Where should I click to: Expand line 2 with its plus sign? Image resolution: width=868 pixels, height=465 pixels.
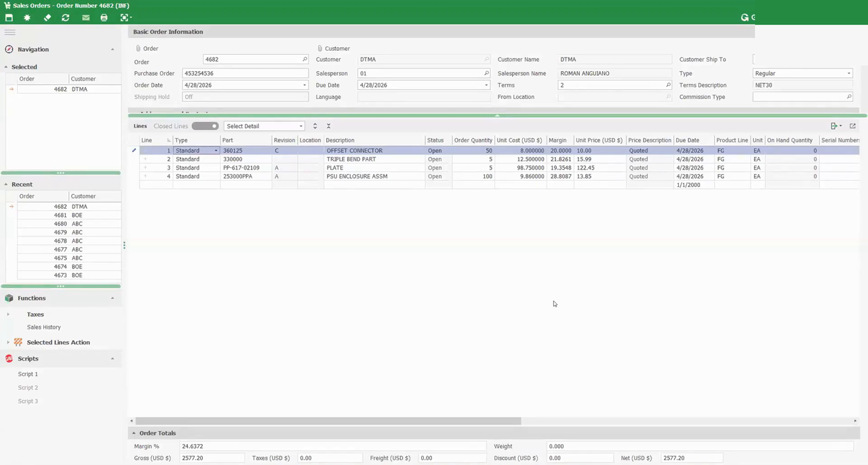point(145,159)
